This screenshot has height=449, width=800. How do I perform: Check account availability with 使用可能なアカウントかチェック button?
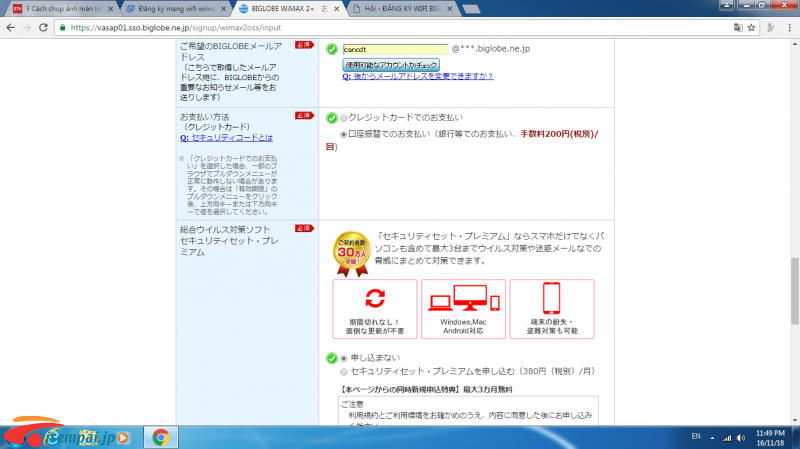coord(391,65)
